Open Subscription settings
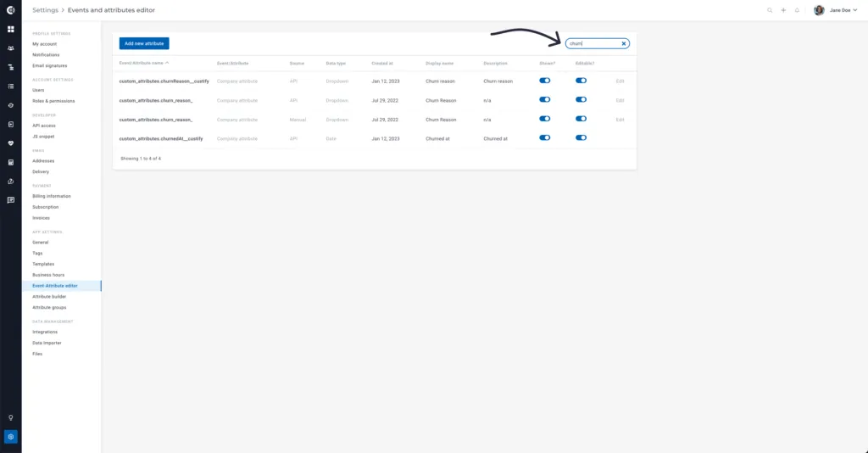 click(x=46, y=207)
